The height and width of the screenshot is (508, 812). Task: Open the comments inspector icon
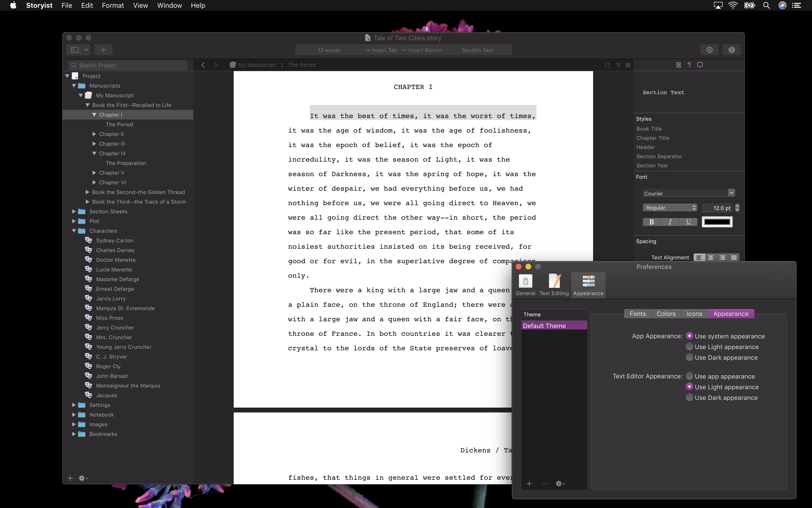point(700,65)
